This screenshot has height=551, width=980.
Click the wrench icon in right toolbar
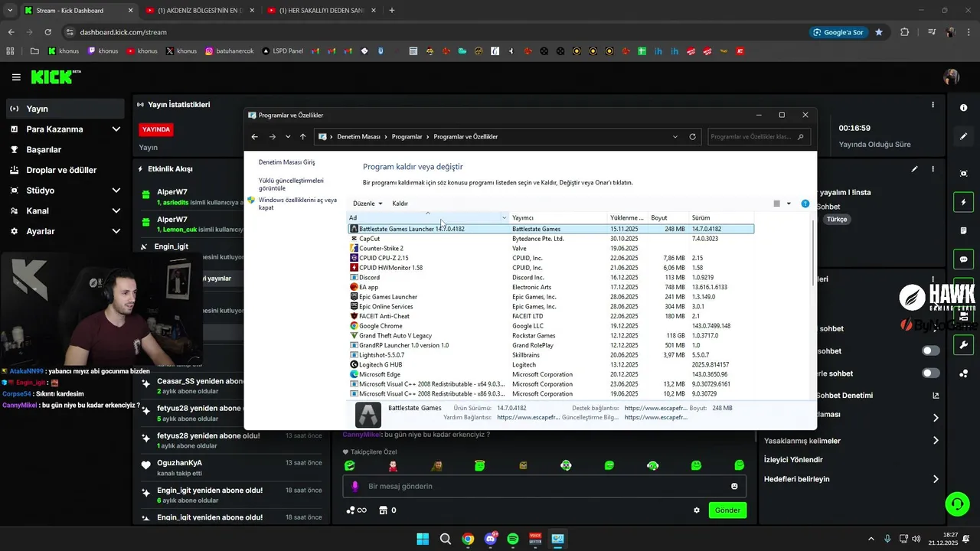[964, 345]
